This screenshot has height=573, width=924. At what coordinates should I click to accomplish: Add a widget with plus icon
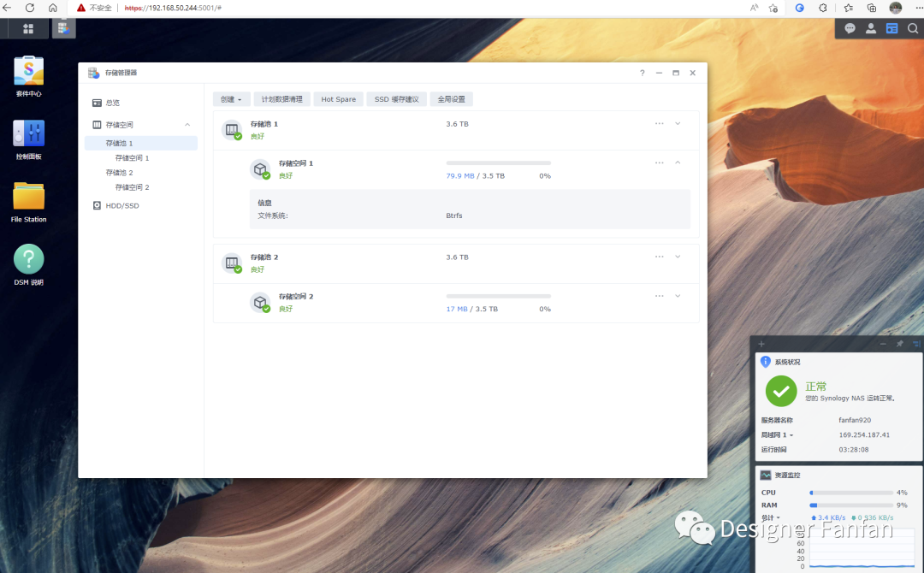pos(761,343)
